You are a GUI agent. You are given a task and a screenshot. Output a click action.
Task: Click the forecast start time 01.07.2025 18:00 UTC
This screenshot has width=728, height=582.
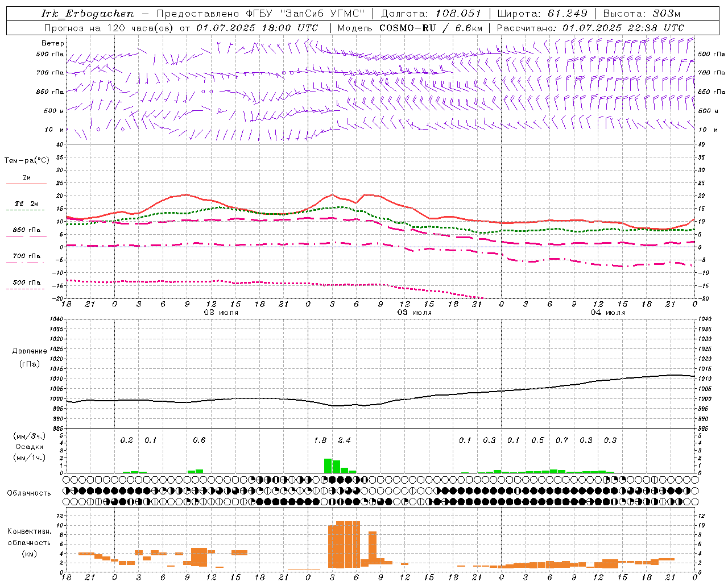[257, 28]
